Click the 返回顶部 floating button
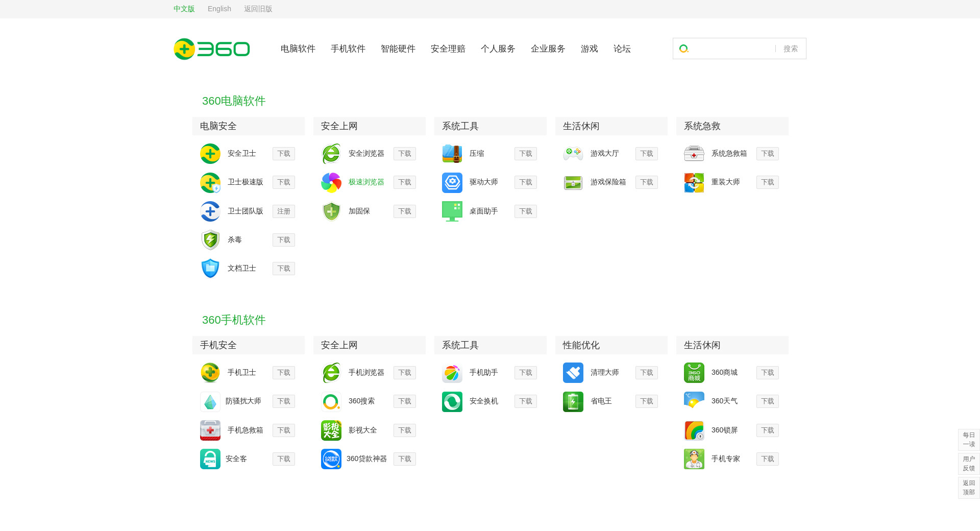The width and height of the screenshot is (980, 531). pyautogui.click(x=969, y=488)
